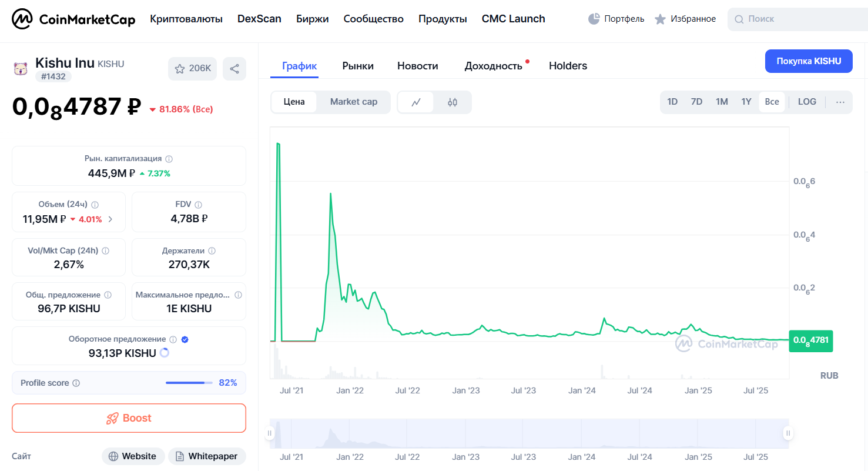
Task: Add Kishu Inu to watchlist via star button
Action: point(192,69)
